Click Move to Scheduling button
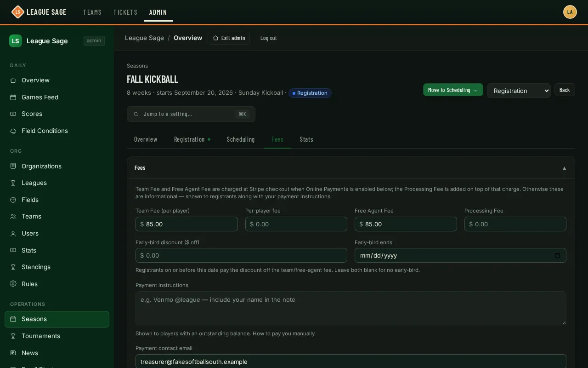Screen dimensions: 588x368 453,90
